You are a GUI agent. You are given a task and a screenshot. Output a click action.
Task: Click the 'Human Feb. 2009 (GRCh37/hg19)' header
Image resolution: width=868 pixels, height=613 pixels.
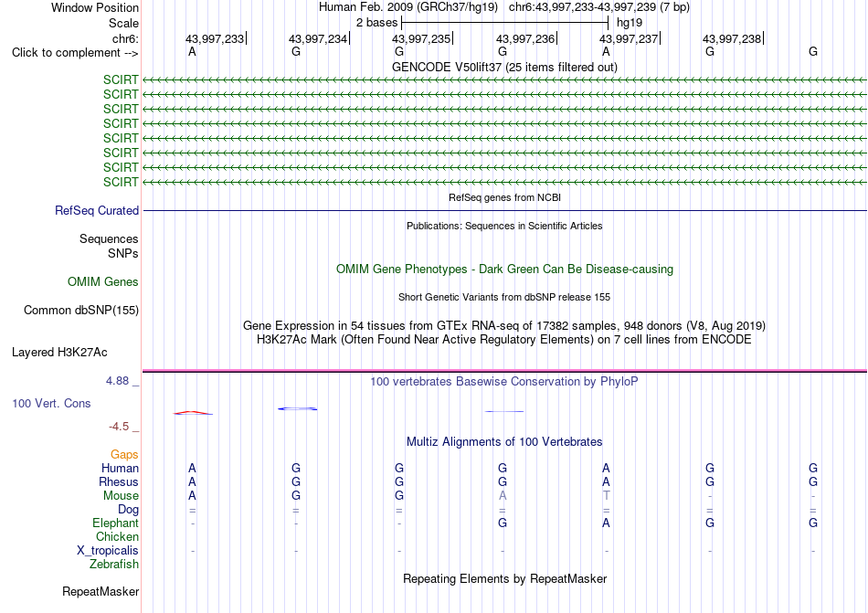(408, 7)
